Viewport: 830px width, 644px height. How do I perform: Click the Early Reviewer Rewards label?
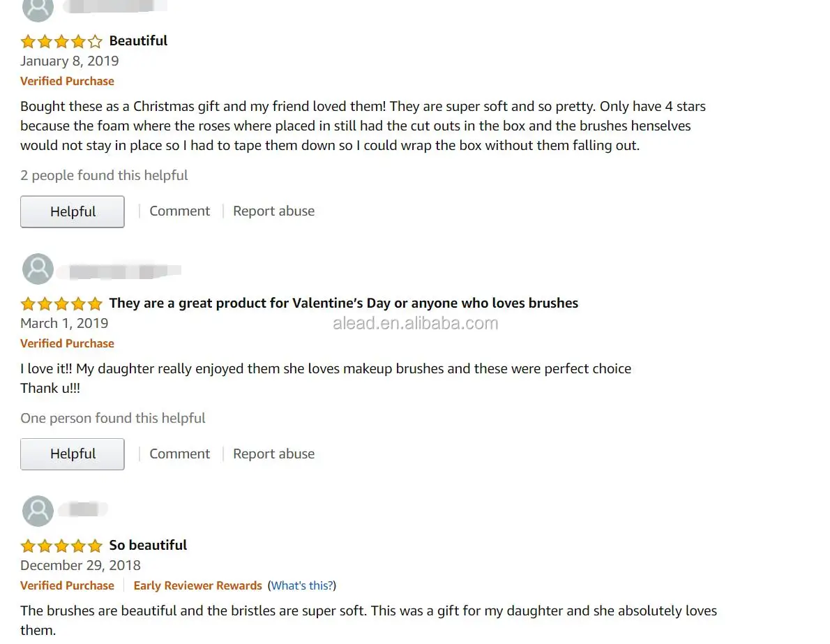197,585
